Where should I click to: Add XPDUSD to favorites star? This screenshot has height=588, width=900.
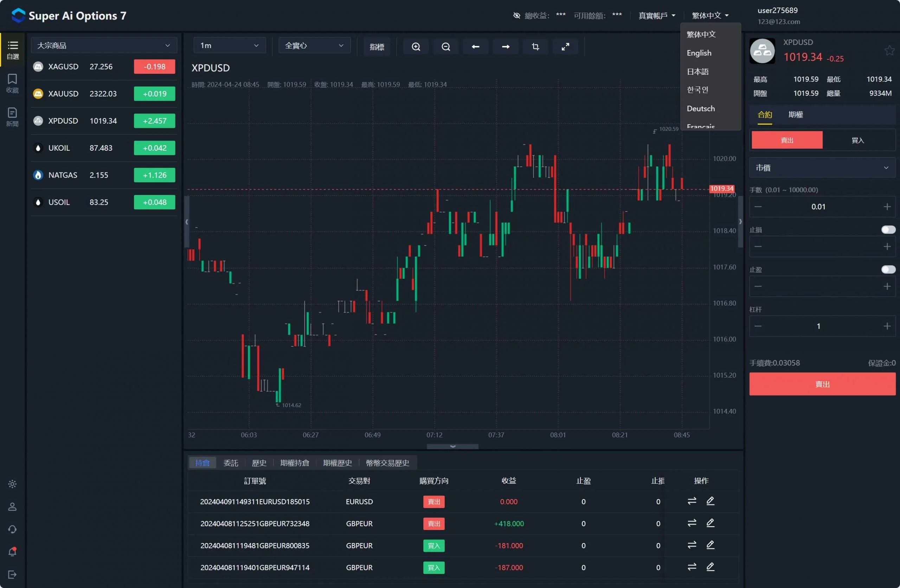click(889, 50)
